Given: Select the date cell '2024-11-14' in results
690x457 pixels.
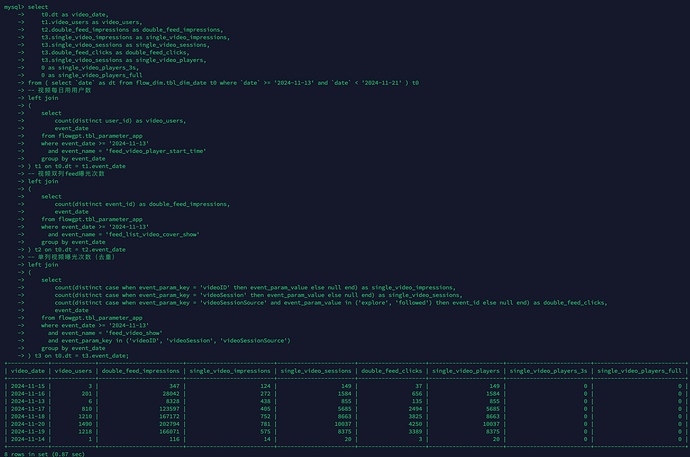Looking at the screenshot, I should tap(28, 439).
